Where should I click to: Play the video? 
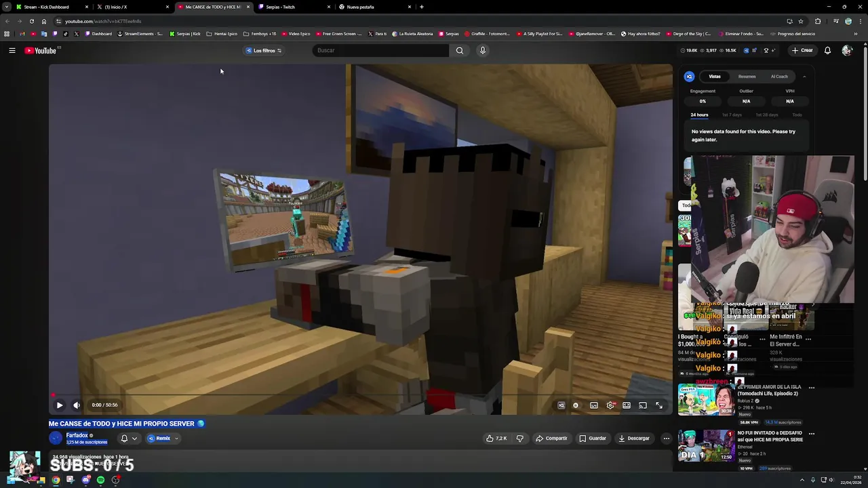click(60, 405)
